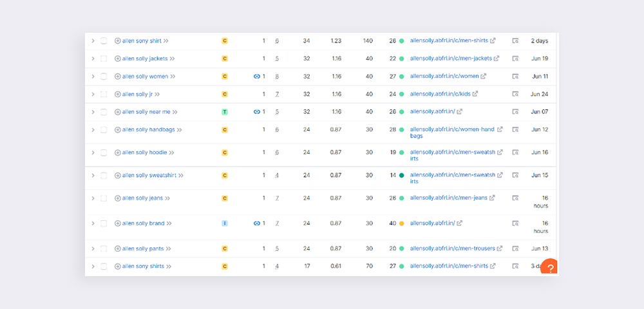Click blue 'I' intent badge for allen solly brand
This screenshot has height=309, width=644.
pos(225,223)
